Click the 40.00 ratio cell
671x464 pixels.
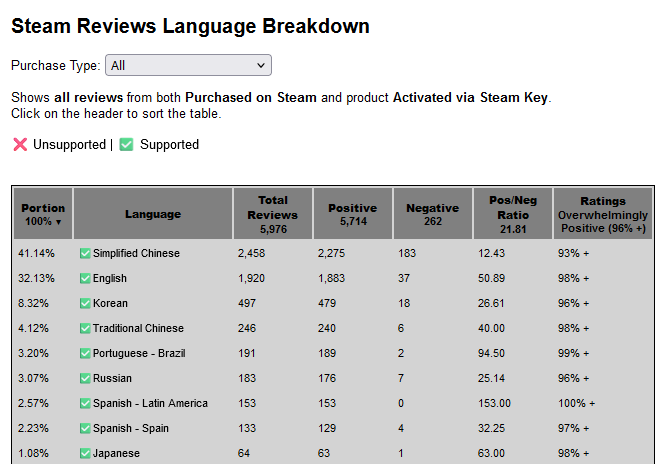click(x=491, y=328)
